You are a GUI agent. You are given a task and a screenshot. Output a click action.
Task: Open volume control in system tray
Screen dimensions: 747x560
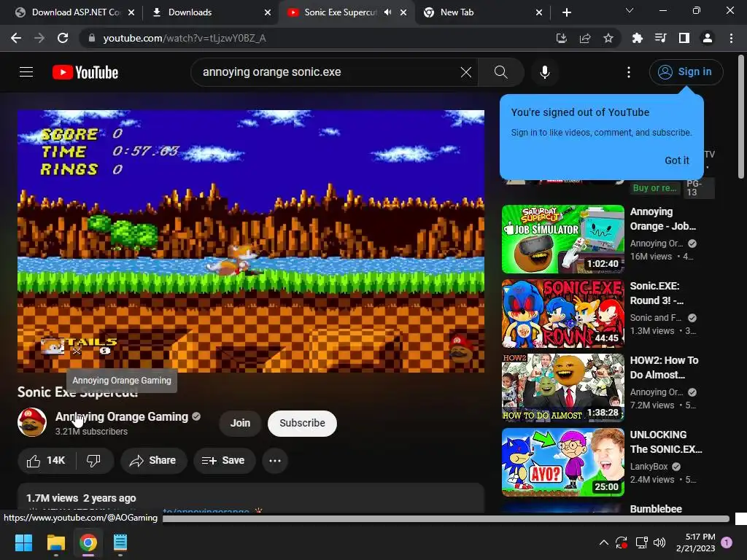(659, 542)
